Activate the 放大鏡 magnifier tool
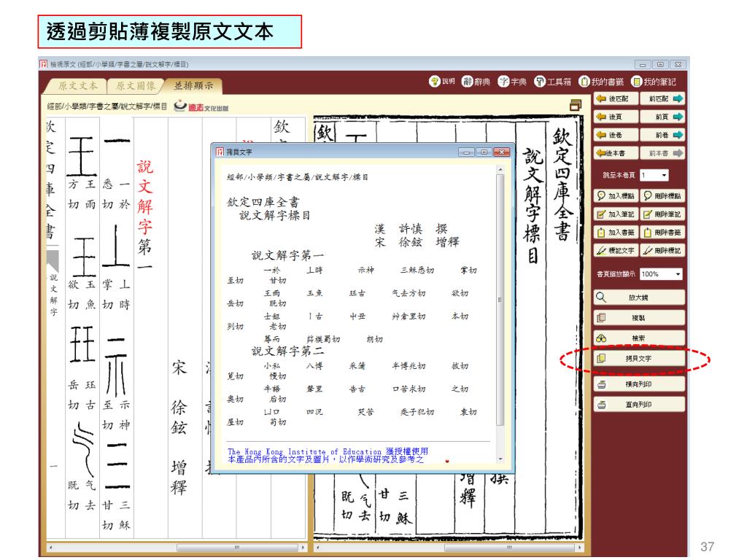This screenshot has width=747, height=560. [639, 297]
